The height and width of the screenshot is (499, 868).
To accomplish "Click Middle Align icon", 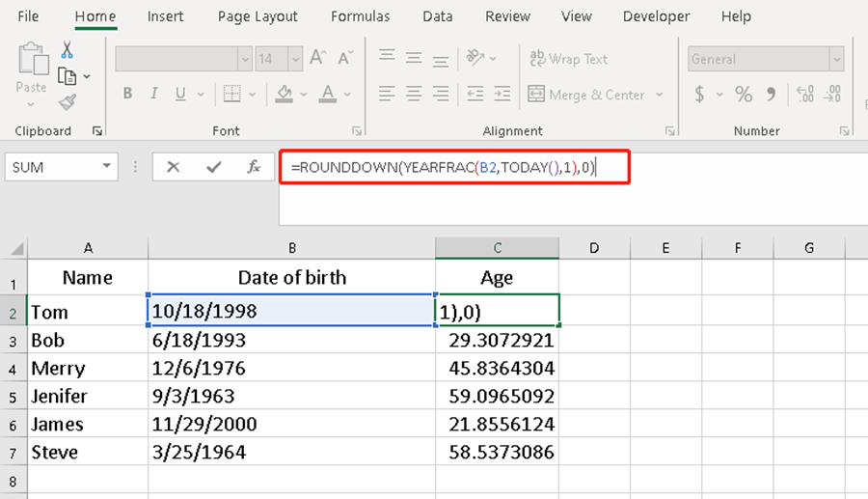I will pyautogui.click(x=414, y=57).
